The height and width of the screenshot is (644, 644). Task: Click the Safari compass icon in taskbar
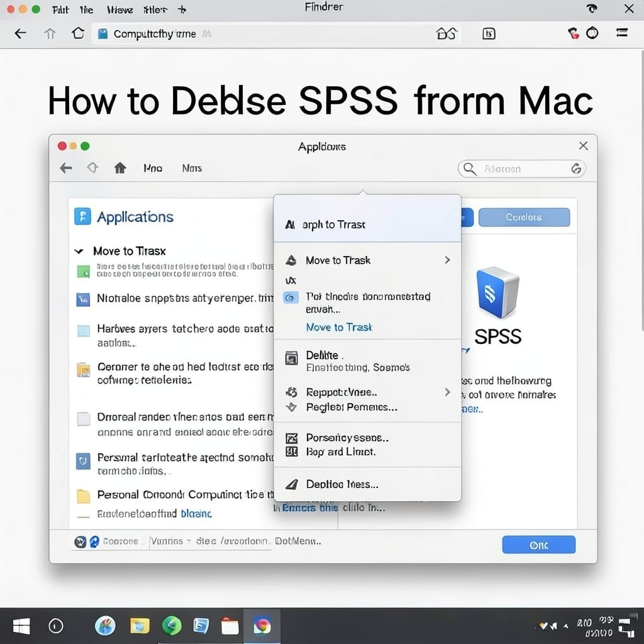105,626
